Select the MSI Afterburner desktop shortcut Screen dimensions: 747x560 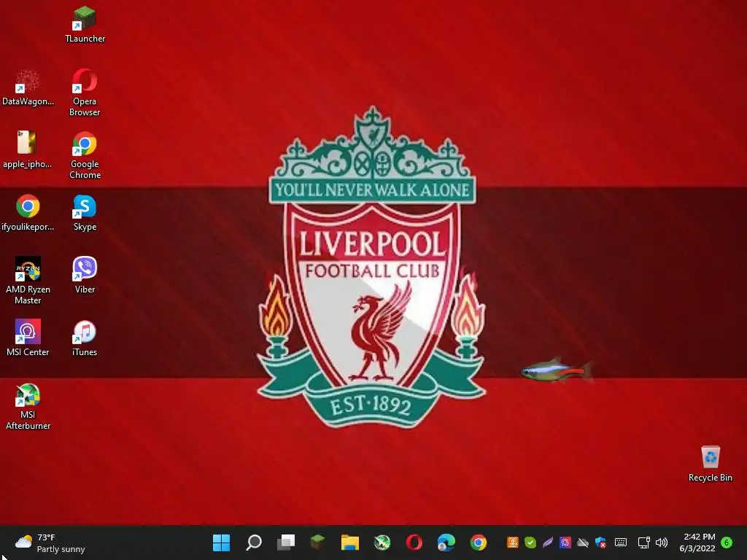point(28,407)
